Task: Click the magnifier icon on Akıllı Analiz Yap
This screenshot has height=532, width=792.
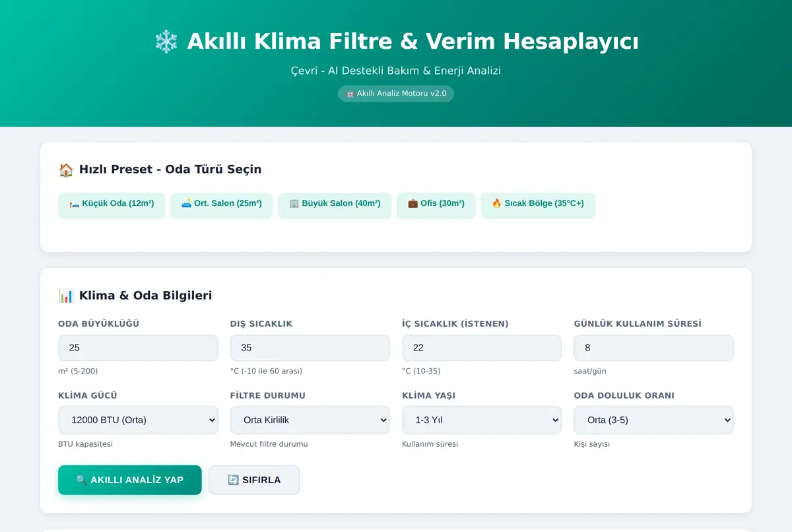Action: pos(82,480)
